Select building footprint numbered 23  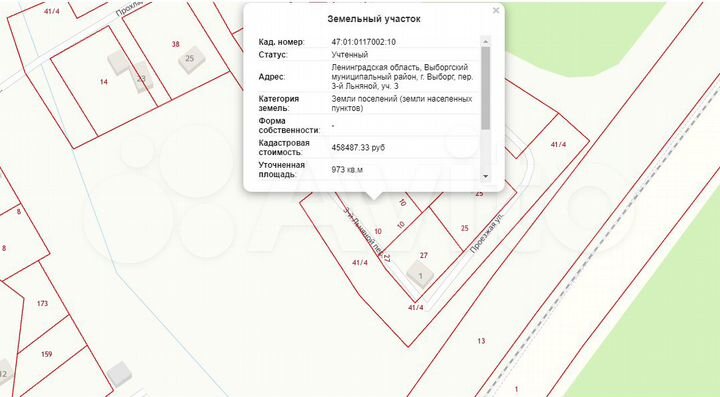point(141,78)
